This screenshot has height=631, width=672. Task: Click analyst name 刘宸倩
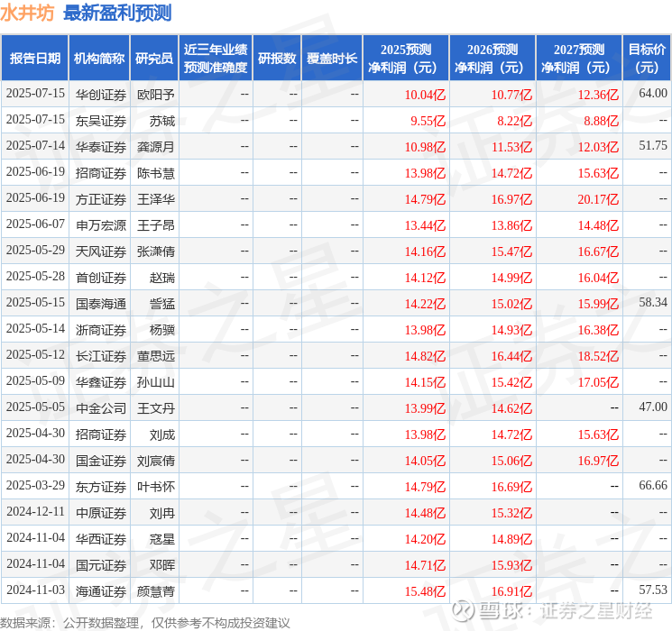coord(156,461)
